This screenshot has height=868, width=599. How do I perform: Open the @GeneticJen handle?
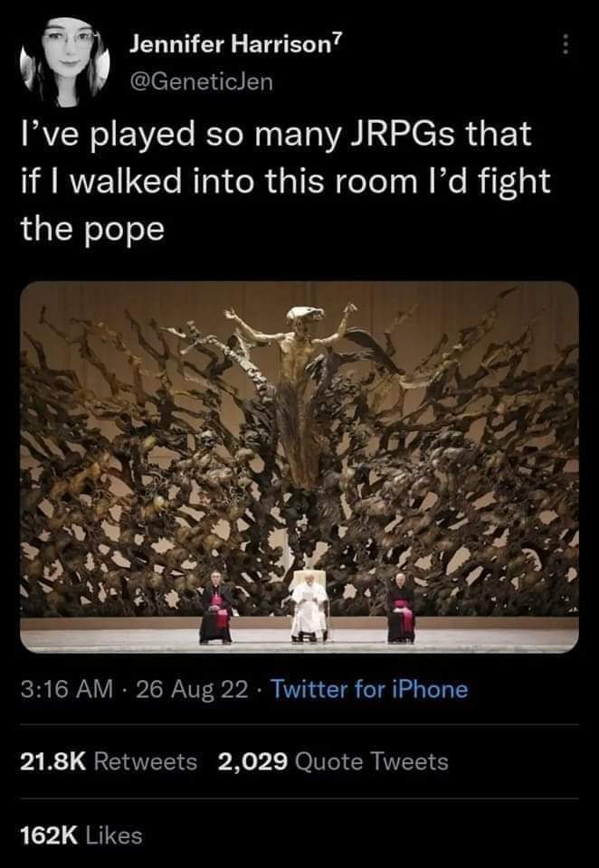201,82
